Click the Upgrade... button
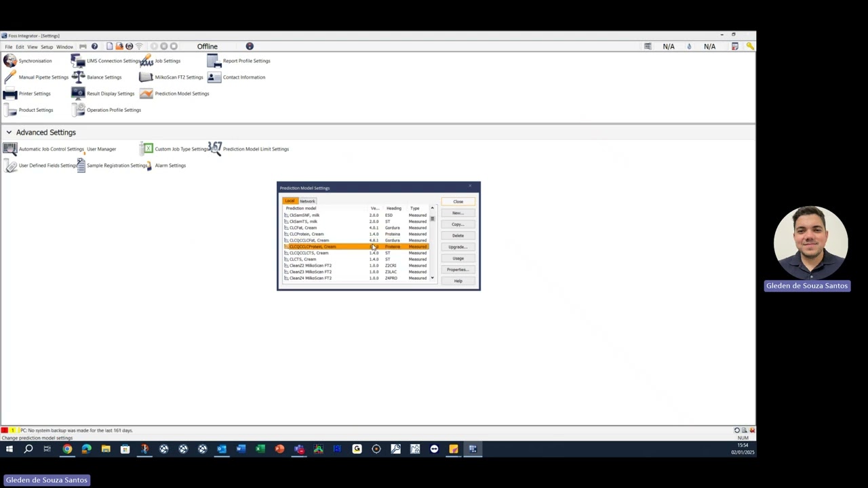This screenshot has height=488, width=868. (458, 247)
